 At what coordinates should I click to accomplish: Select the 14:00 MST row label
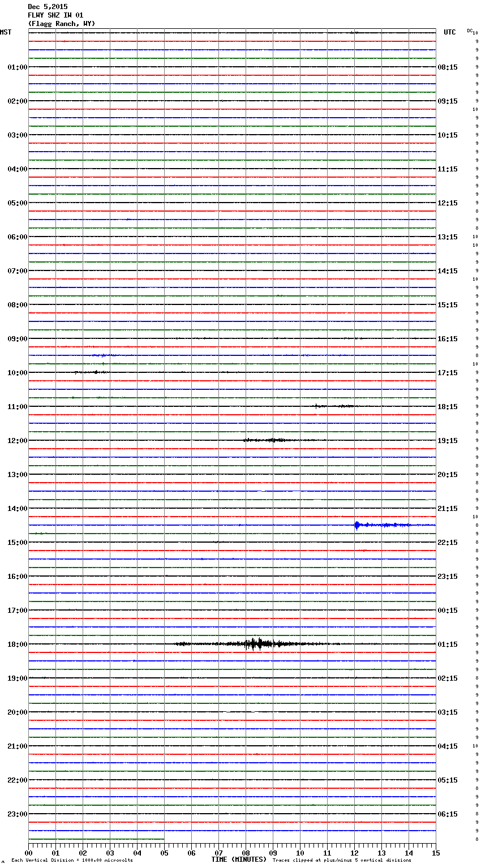point(17,509)
